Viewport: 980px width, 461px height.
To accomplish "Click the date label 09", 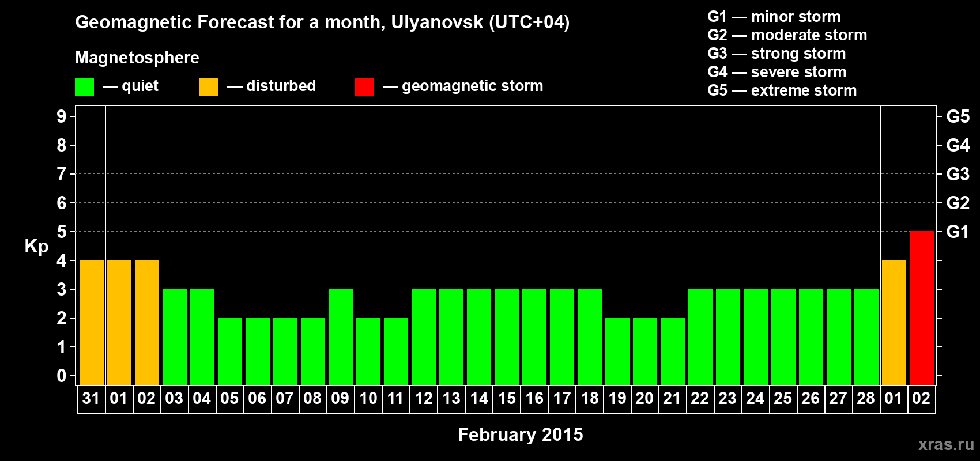I will 340,398.
